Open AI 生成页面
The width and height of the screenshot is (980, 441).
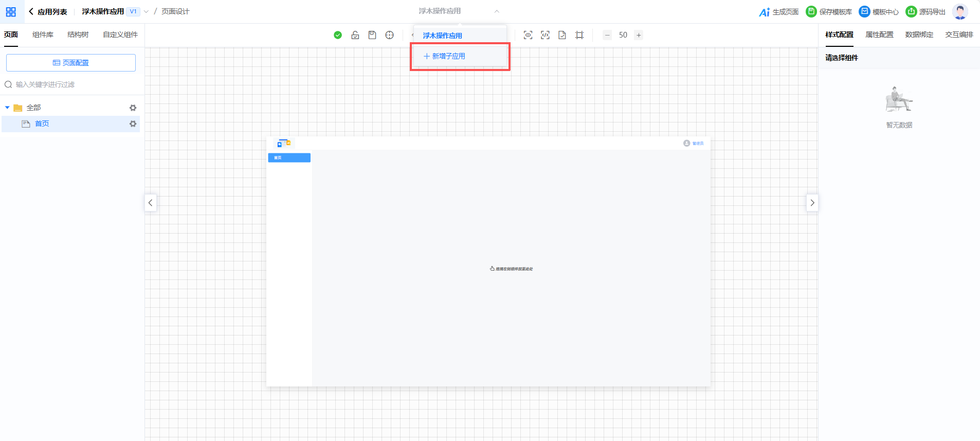(x=779, y=12)
